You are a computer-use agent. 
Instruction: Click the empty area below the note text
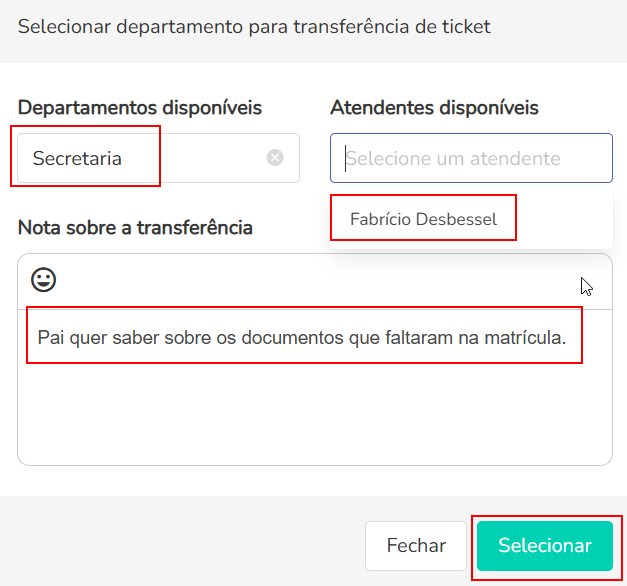coord(314,415)
